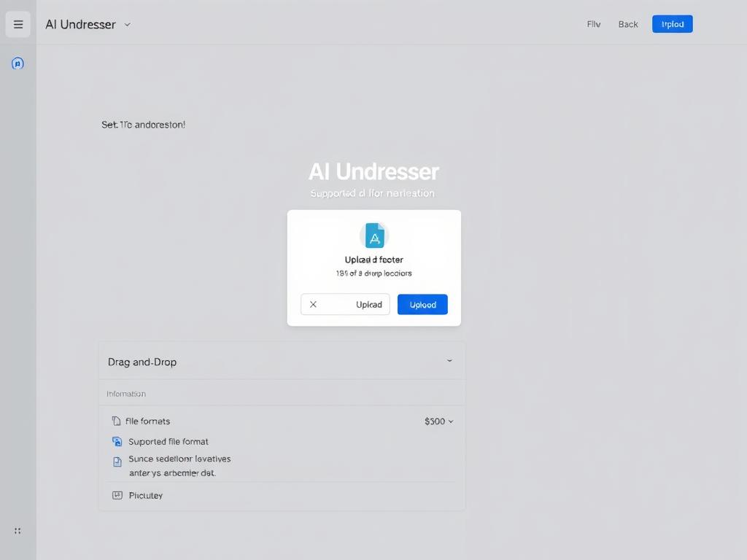Screen dimensions: 747x560
Task: Click the drag handle icon at bottom left
Action: tap(17, 531)
